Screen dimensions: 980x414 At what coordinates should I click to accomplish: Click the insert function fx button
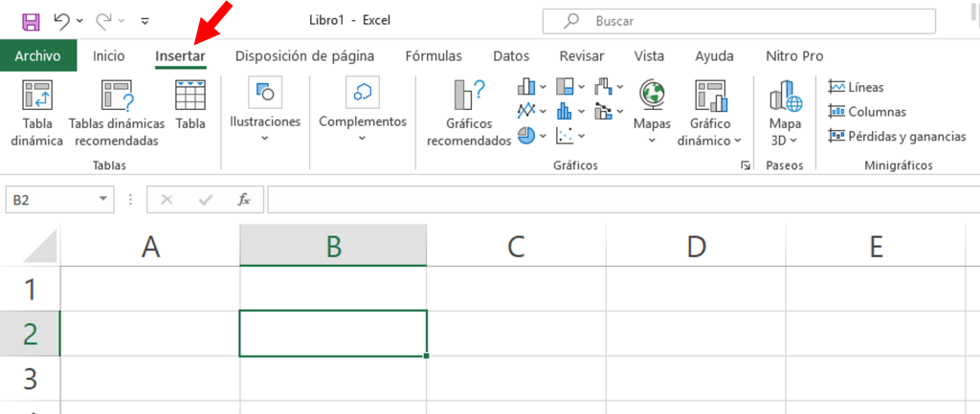(244, 200)
